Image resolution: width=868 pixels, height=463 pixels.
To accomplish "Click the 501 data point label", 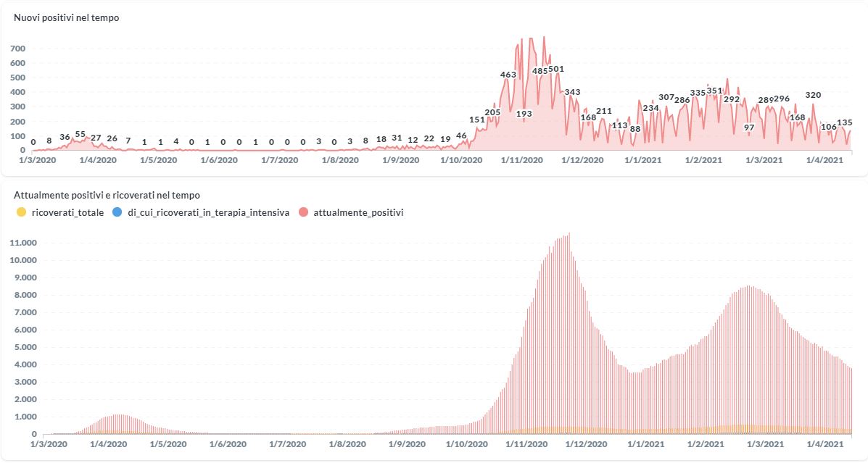I will (556, 69).
